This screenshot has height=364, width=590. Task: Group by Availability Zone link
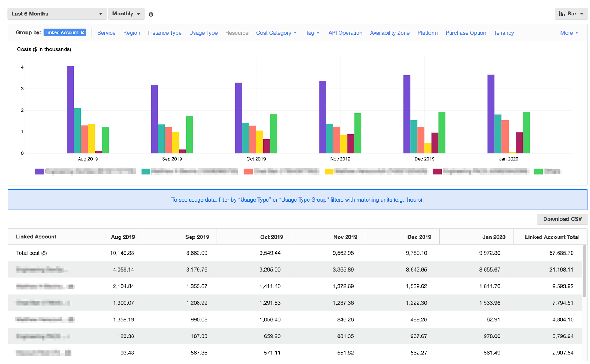click(x=389, y=33)
